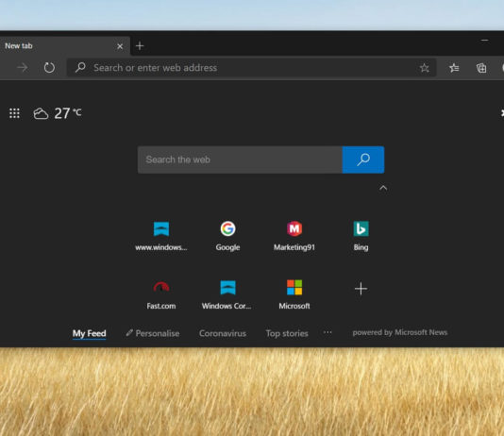This screenshot has height=436, width=504.
Task: Click the search magnifier in address bar
Action: click(80, 67)
